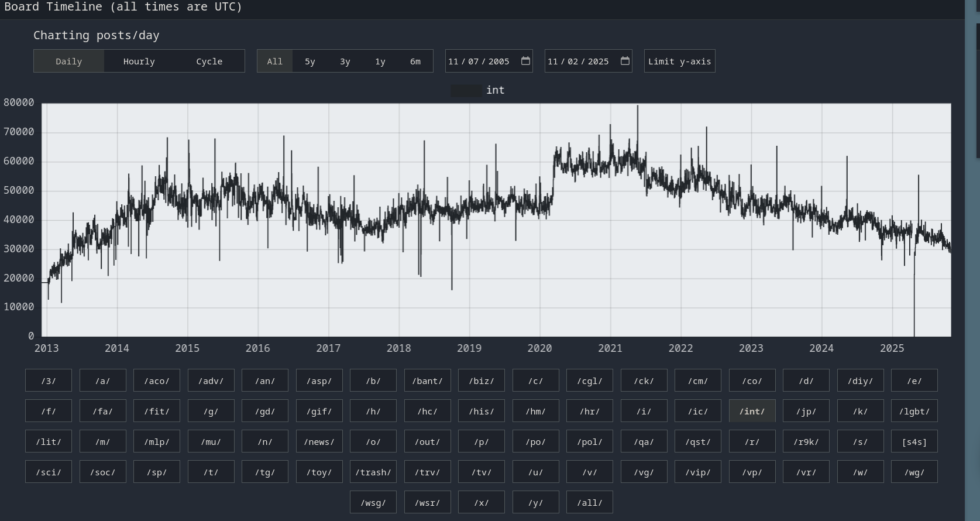Choose the /b/ board
This screenshot has height=521, width=980.
[x=373, y=381]
